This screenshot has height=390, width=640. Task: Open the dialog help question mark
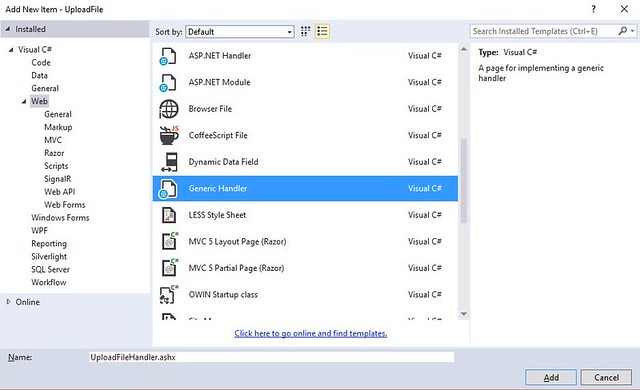[x=593, y=9]
